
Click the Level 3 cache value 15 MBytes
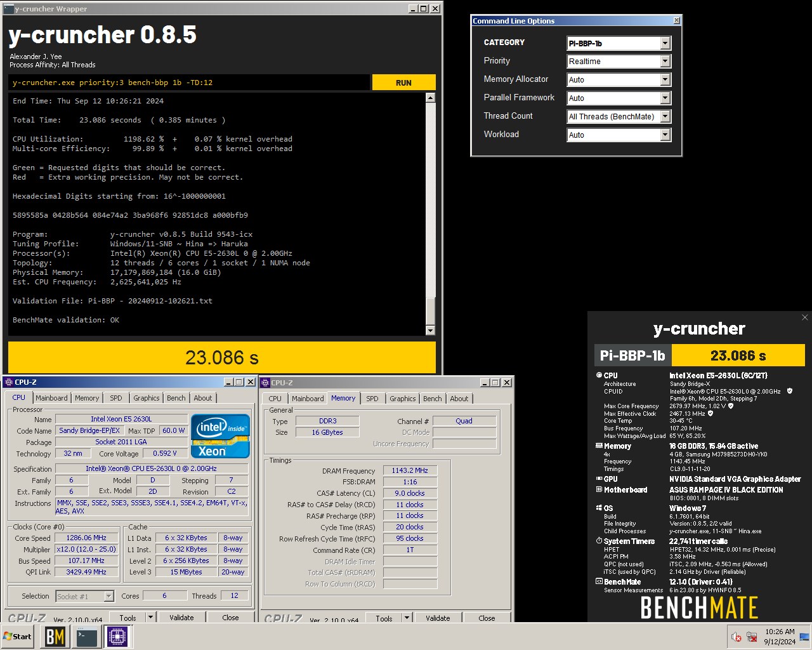[x=186, y=572]
